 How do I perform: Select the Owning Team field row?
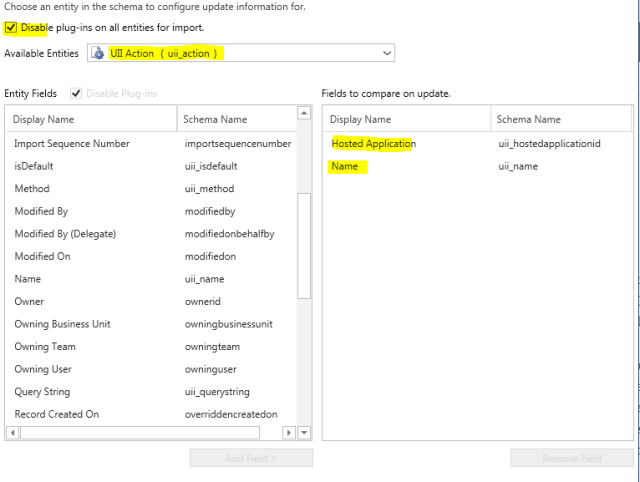[x=152, y=347]
